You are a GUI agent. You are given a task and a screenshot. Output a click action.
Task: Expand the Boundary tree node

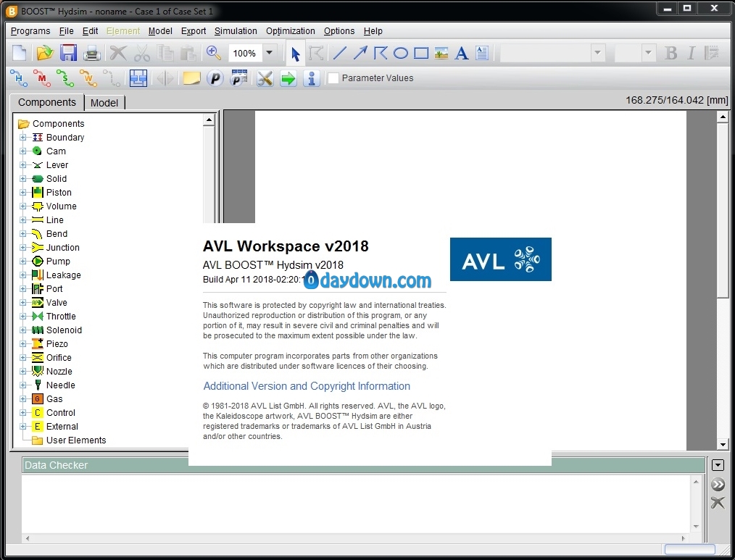coord(23,138)
